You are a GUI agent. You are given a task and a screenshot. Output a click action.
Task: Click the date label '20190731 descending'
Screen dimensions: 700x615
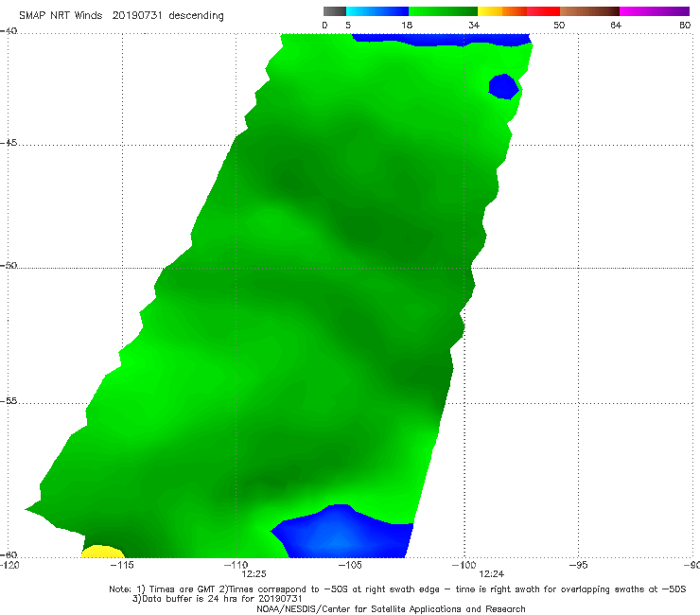tap(167, 15)
